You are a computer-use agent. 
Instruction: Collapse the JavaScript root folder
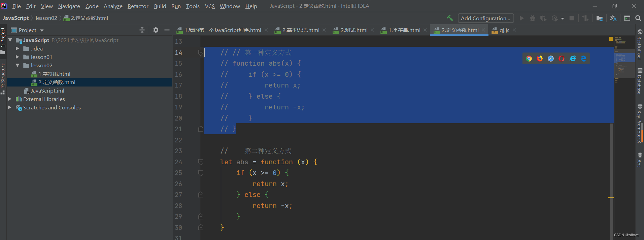point(10,40)
